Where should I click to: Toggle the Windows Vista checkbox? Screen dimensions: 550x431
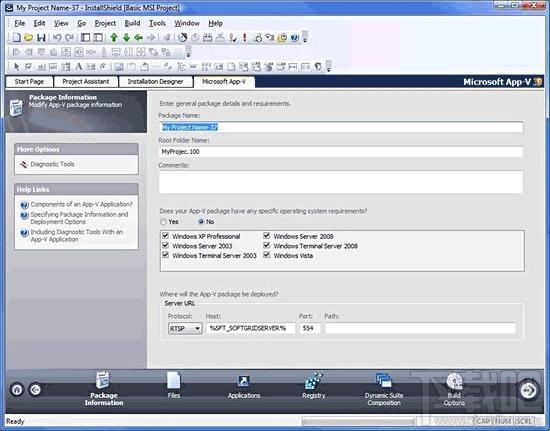(x=267, y=255)
